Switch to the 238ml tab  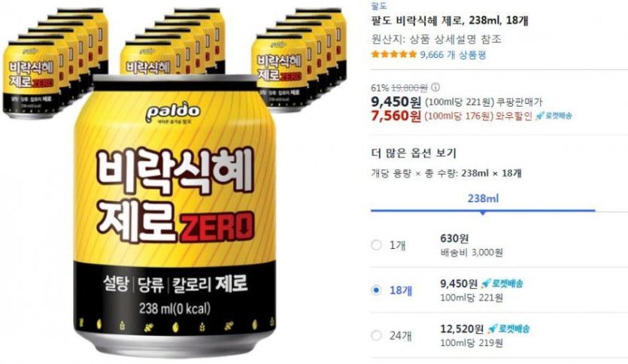483,199
